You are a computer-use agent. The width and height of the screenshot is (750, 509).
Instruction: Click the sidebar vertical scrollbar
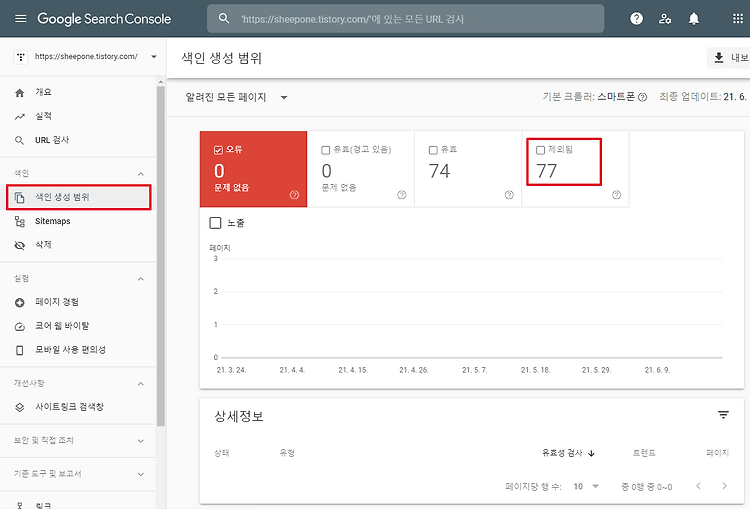point(161,254)
